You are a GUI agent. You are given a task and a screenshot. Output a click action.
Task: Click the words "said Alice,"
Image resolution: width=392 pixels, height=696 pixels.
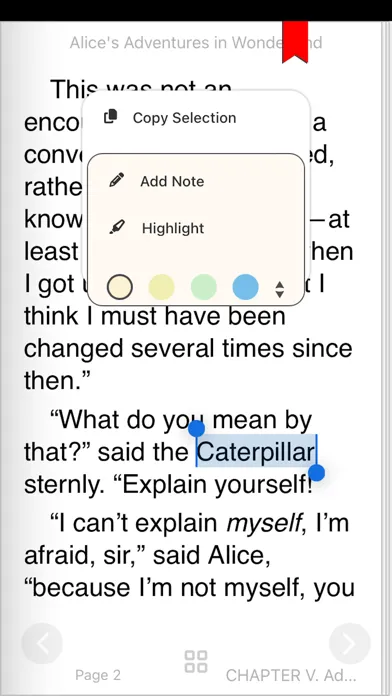coord(211,556)
